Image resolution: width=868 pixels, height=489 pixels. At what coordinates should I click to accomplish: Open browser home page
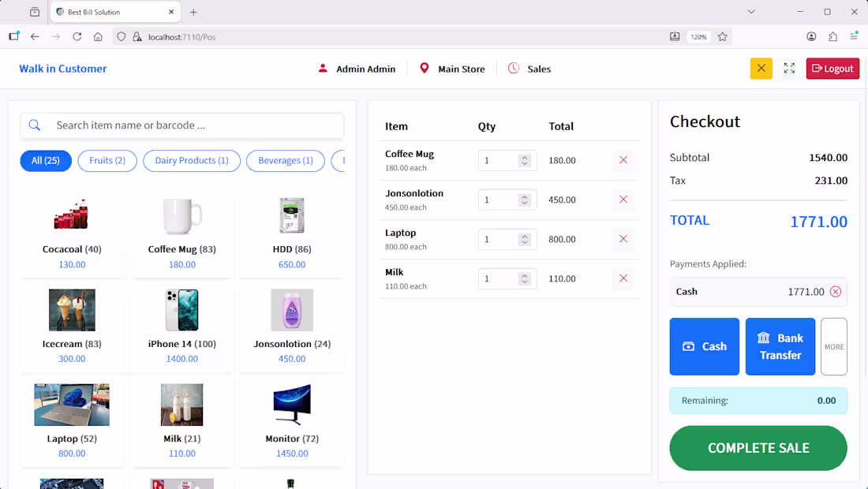tap(98, 36)
